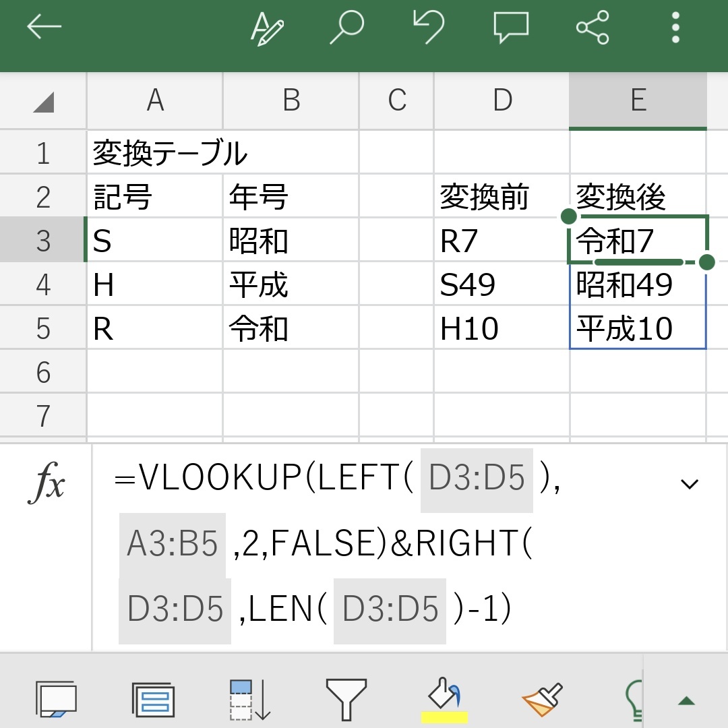The width and height of the screenshot is (728, 728).
Task: Select cell B5 containing 令和
Action: (x=291, y=328)
